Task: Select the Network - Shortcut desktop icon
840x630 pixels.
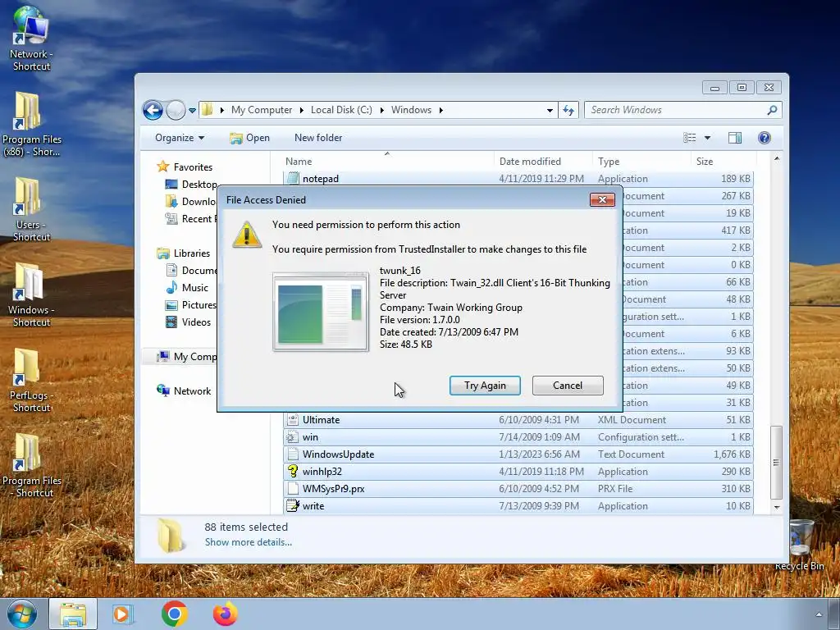Action: tap(31, 39)
